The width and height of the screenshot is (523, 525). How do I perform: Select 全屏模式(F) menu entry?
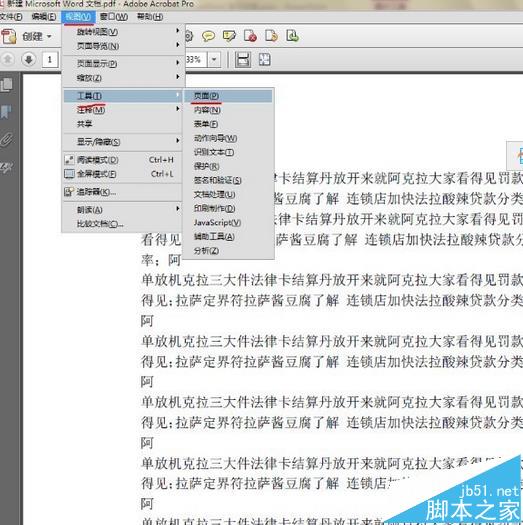click(x=123, y=174)
